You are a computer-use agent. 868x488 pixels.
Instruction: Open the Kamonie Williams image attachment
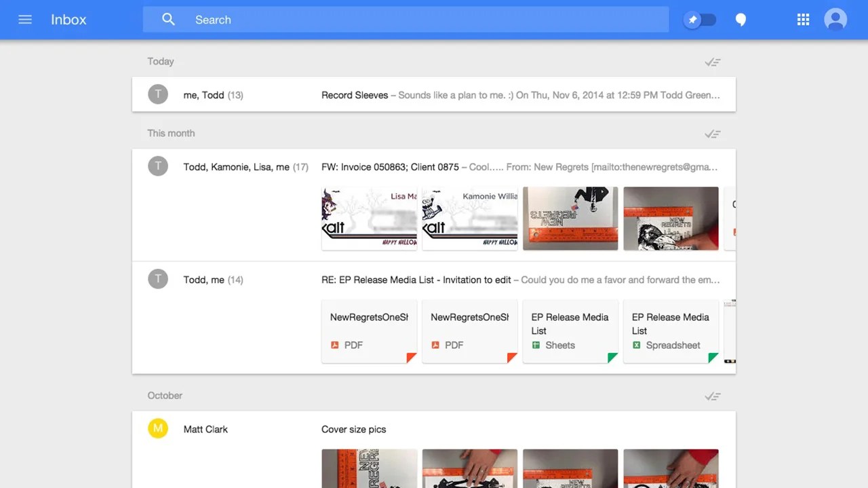tap(469, 219)
